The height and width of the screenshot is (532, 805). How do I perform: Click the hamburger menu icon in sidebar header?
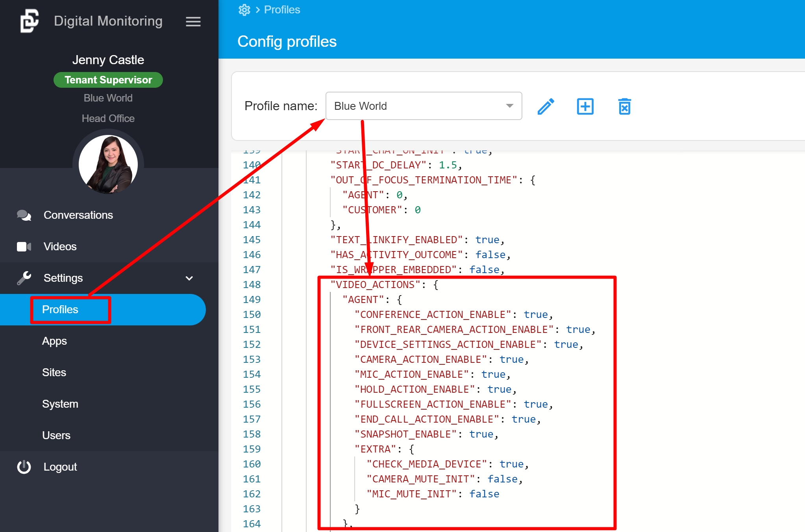point(193,22)
